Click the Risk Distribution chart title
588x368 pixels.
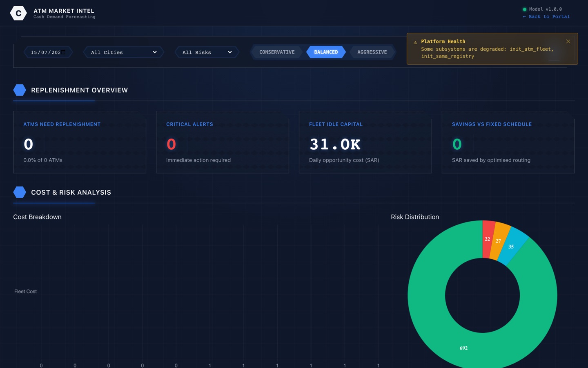coord(415,217)
